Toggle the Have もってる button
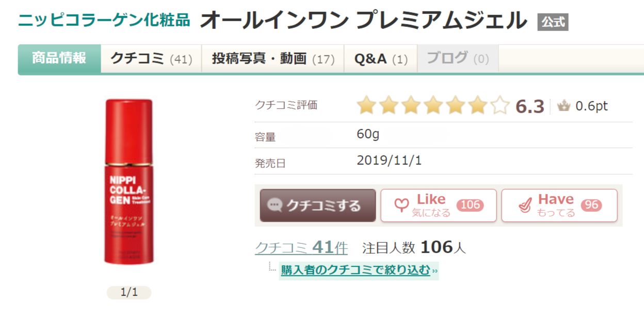Viewport: 644px width, 313px height. click(x=559, y=206)
